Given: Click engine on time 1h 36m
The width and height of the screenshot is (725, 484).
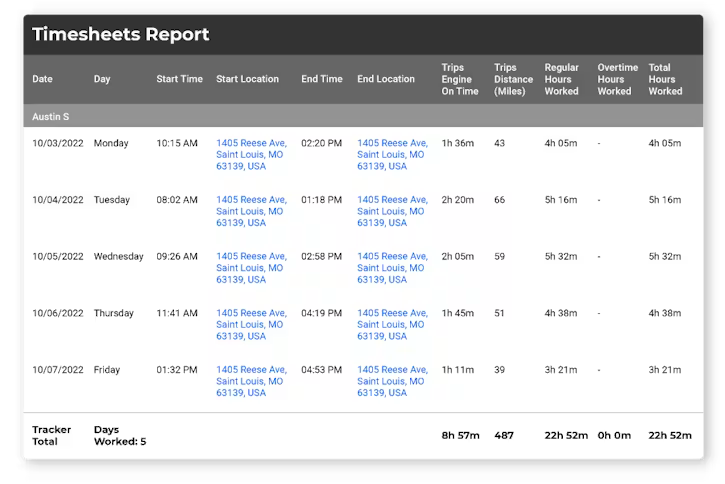Looking at the screenshot, I should [x=457, y=143].
